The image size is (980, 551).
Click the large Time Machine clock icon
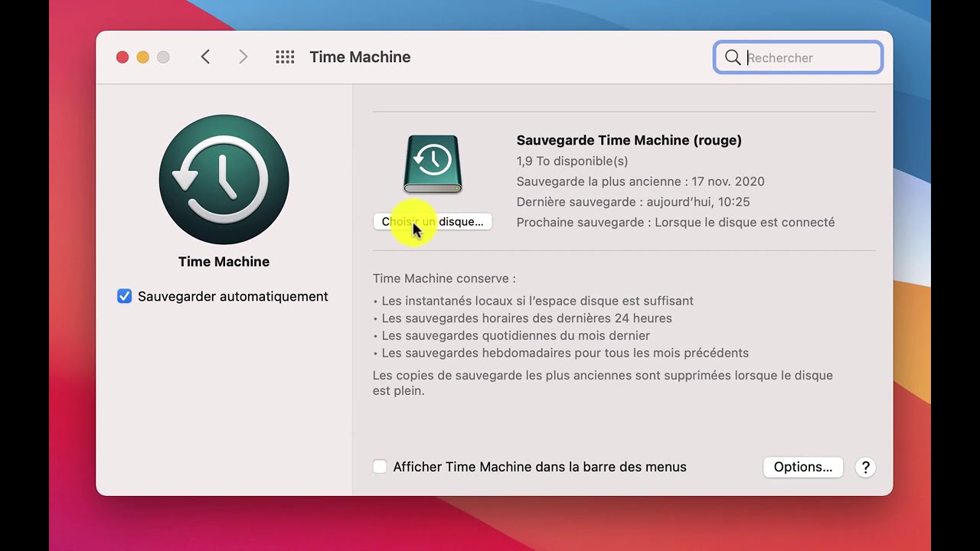224,179
